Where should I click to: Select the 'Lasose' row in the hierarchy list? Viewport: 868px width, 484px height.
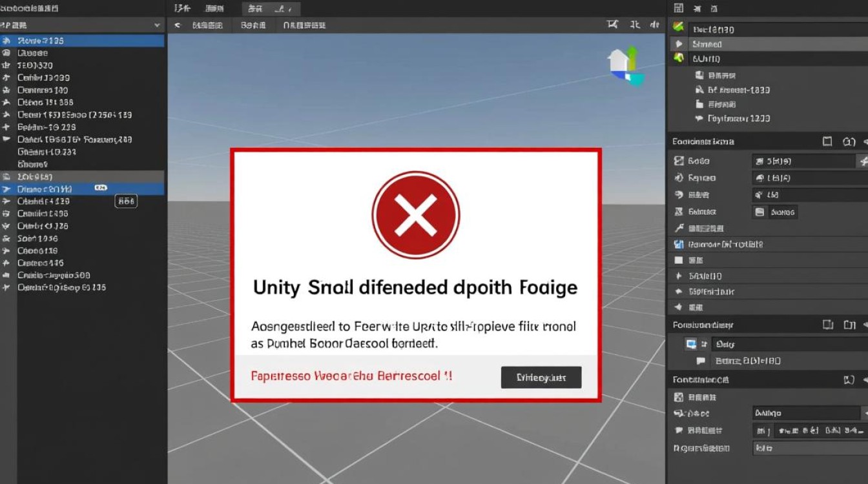click(x=82, y=53)
